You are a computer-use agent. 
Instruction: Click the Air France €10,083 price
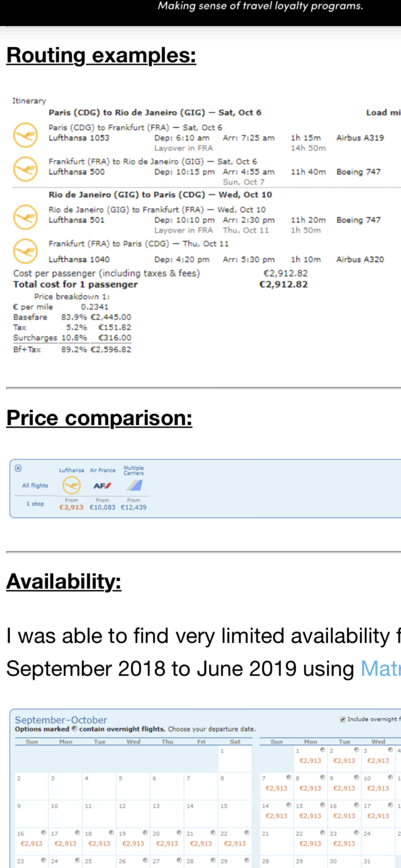102,507
